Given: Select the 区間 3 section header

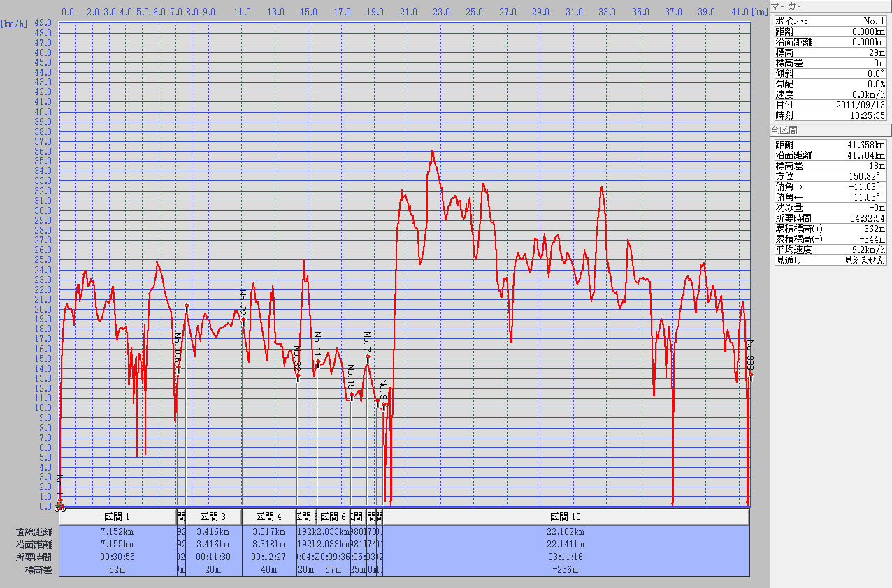Looking at the screenshot, I should 213,517.
